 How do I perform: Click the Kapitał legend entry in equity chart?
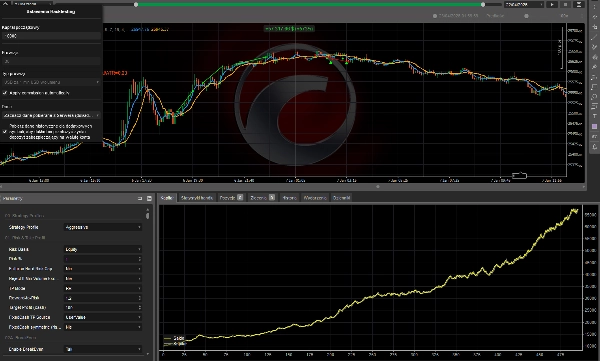click(174, 344)
